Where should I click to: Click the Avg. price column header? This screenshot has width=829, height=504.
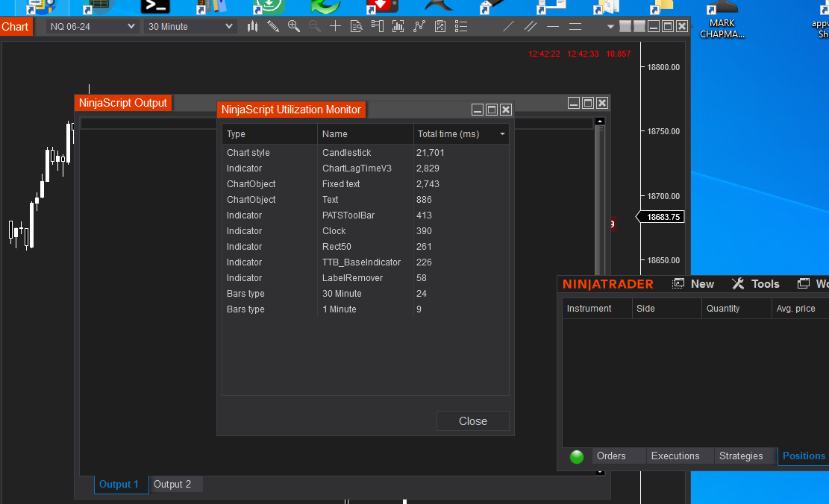(801, 309)
